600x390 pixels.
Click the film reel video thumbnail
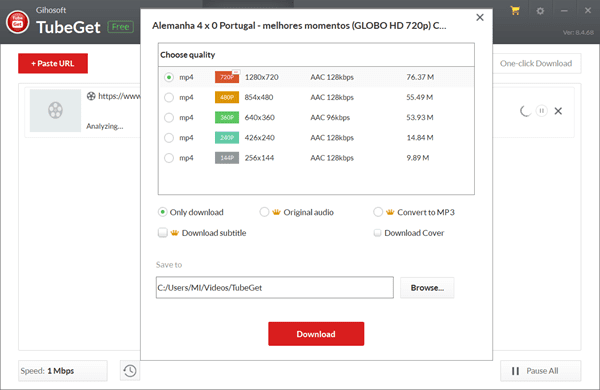55,110
